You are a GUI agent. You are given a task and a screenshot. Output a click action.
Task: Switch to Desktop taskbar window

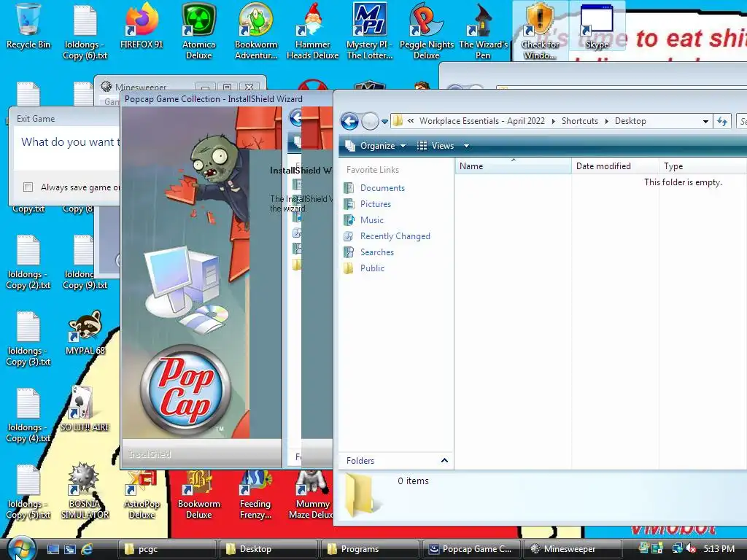tap(268, 549)
